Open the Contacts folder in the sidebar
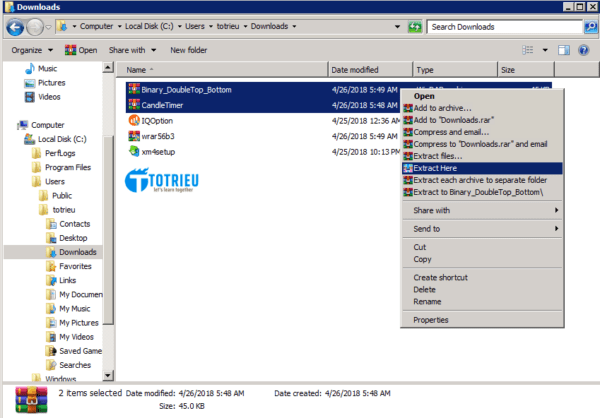600x418 pixels. [x=68, y=224]
